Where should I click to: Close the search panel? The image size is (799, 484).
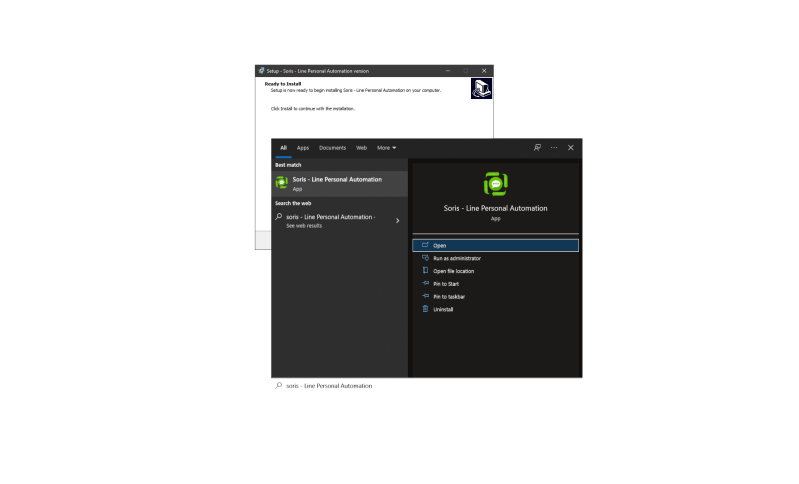pyautogui.click(x=571, y=148)
